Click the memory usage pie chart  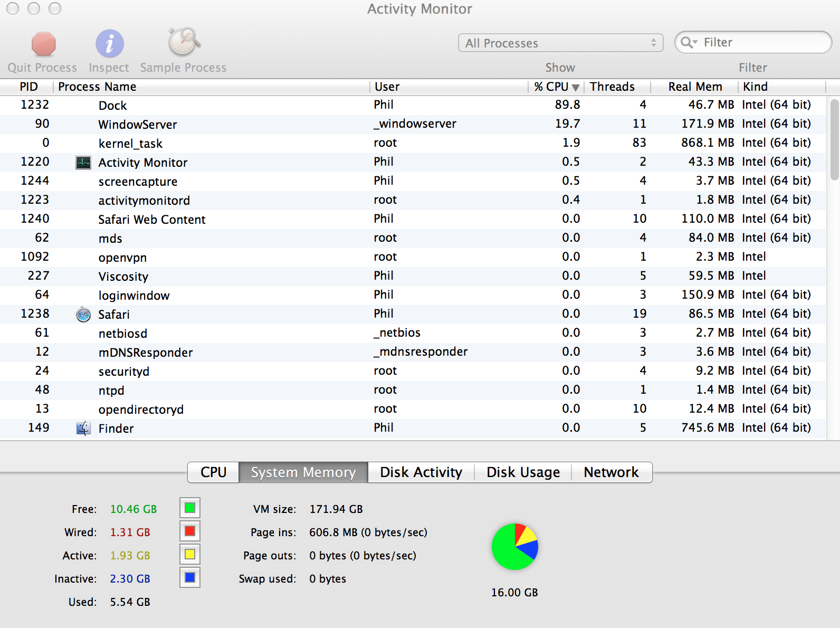point(515,547)
